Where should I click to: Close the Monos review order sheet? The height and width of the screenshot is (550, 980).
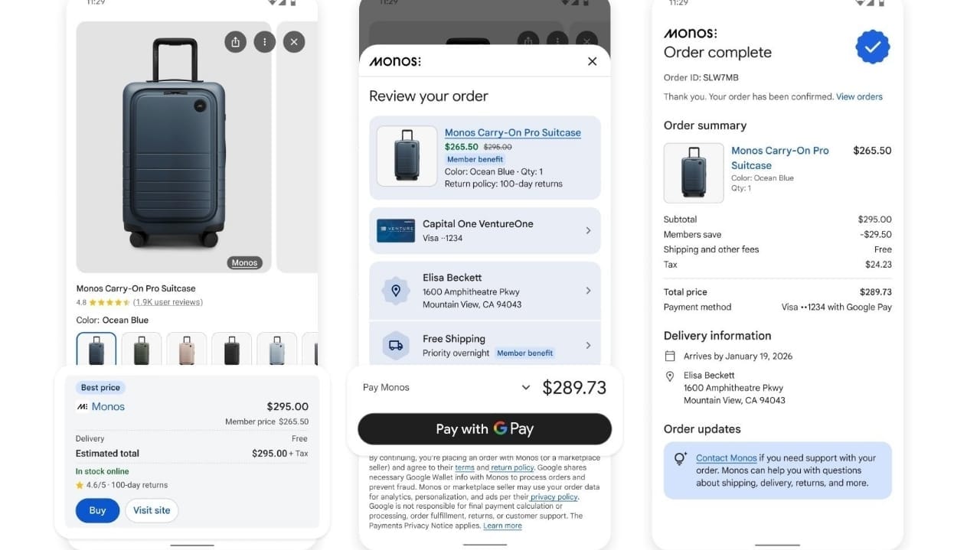click(592, 61)
